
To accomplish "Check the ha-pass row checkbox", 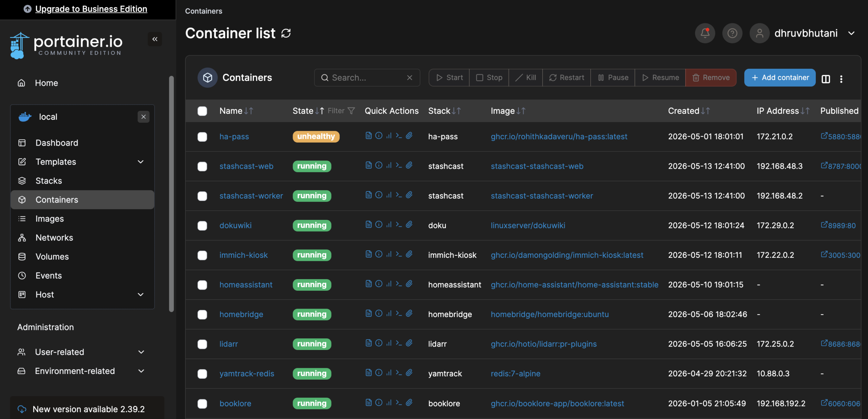I will point(202,137).
